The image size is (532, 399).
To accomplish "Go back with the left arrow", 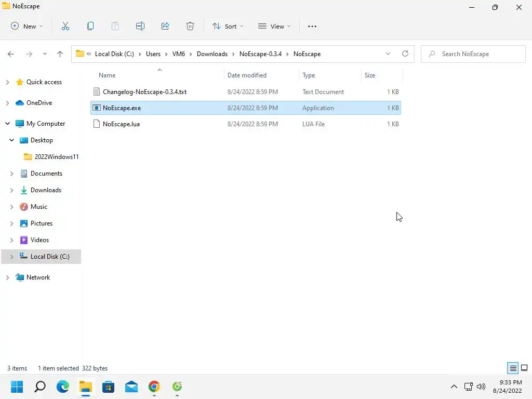I will [11, 54].
